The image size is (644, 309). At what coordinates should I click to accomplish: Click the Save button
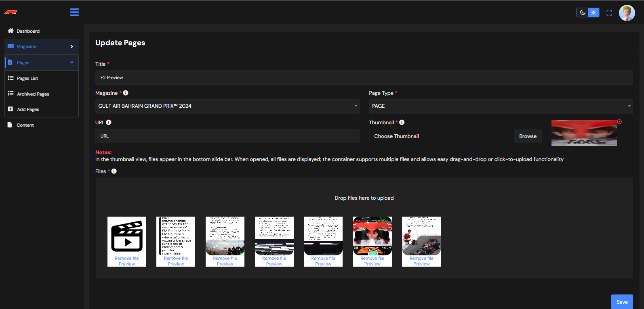[622, 302]
